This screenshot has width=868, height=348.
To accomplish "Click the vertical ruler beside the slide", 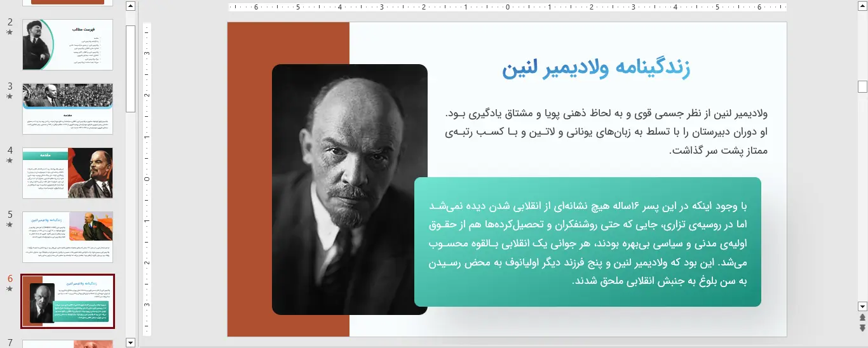I will (147, 180).
